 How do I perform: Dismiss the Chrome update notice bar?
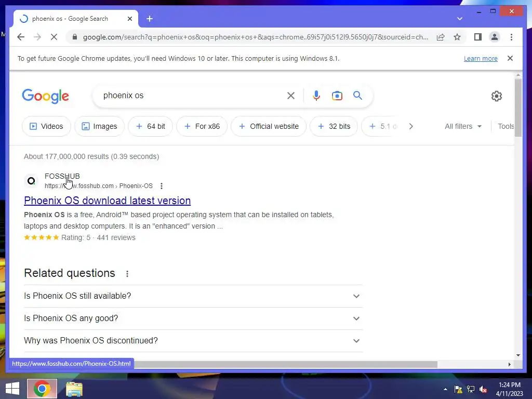coord(510,58)
